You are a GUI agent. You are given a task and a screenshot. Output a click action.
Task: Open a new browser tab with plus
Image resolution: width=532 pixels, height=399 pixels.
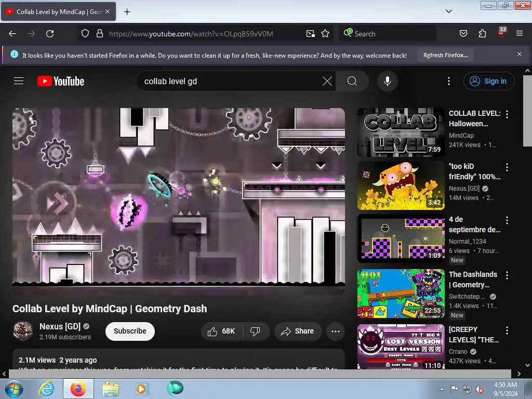[x=127, y=12]
